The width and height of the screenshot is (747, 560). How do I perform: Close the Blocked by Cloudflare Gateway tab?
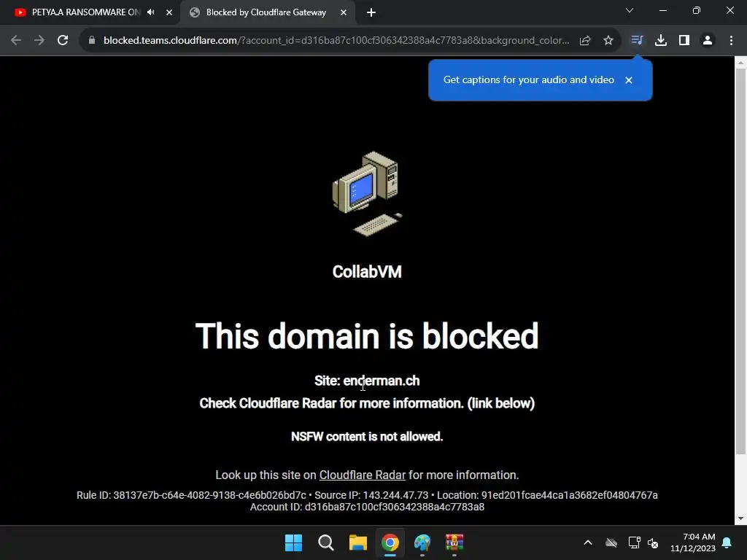click(344, 12)
